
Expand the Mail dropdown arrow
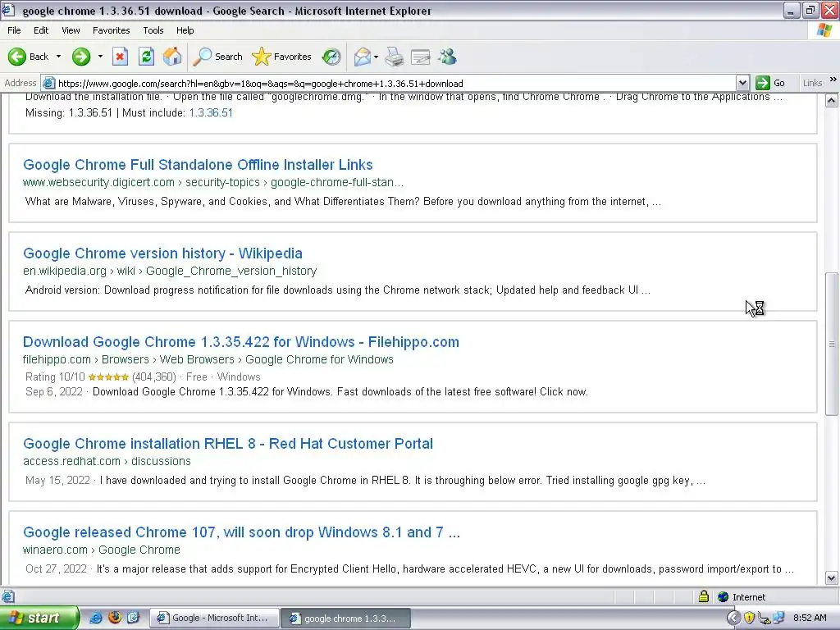(x=376, y=57)
